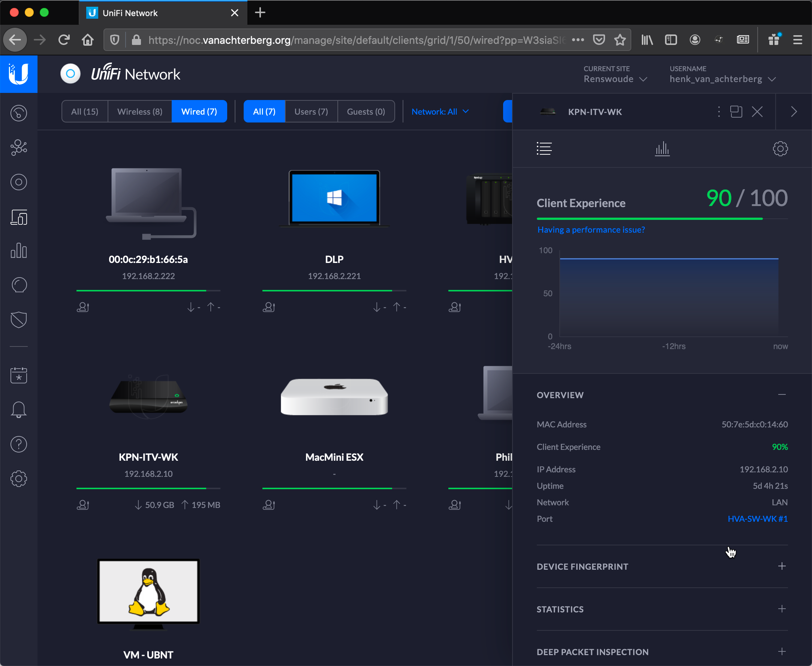Open the Alerts bell icon
This screenshot has height=666, width=812.
coord(19,409)
